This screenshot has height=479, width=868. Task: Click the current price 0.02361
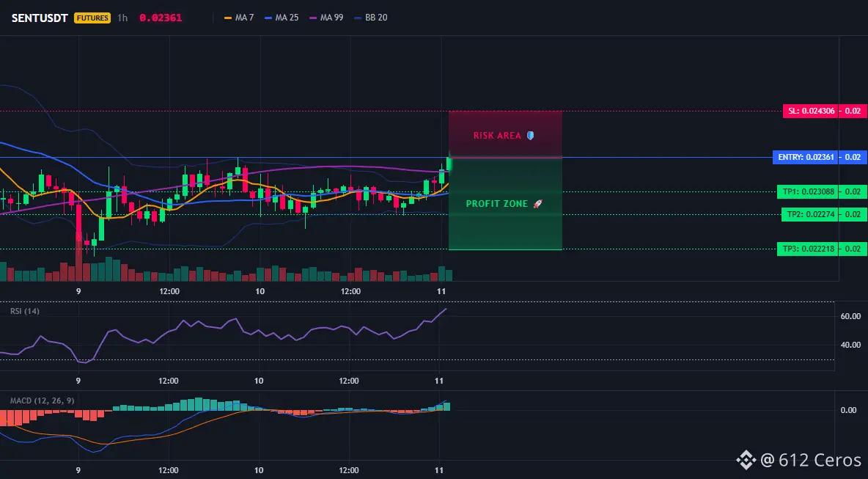pos(161,18)
